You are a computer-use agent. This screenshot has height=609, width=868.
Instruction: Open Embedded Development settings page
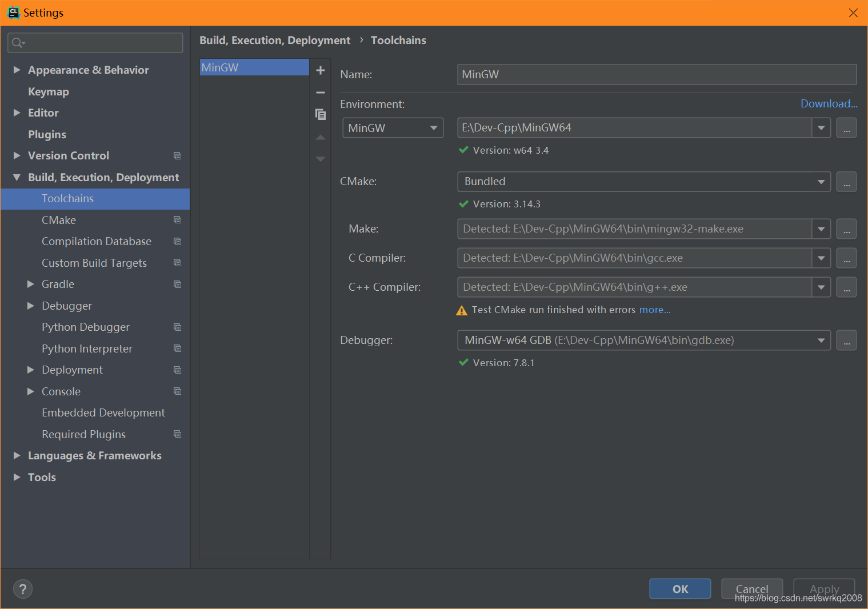coord(103,412)
